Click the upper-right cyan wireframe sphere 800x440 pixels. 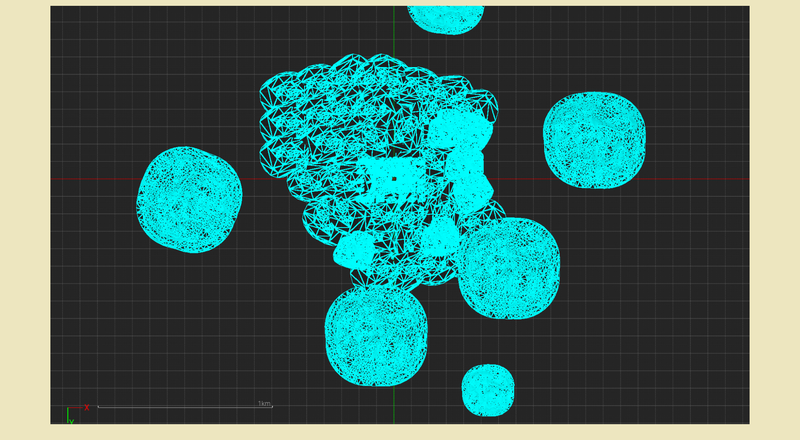point(594,140)
